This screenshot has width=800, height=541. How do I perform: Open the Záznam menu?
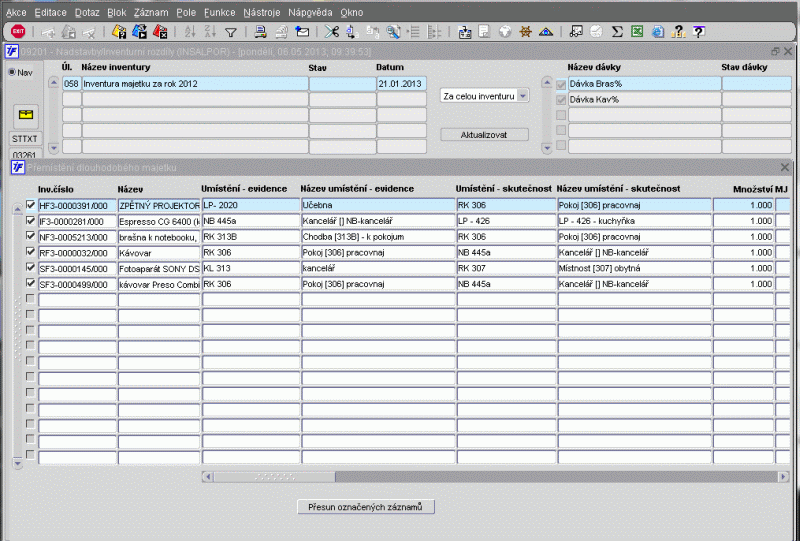(x=149, y=12)
